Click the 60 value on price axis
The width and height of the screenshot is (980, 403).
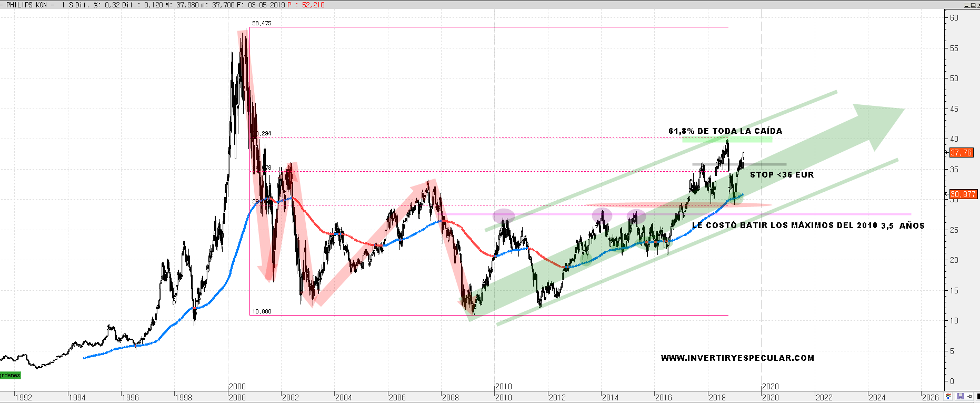point(954,18)
